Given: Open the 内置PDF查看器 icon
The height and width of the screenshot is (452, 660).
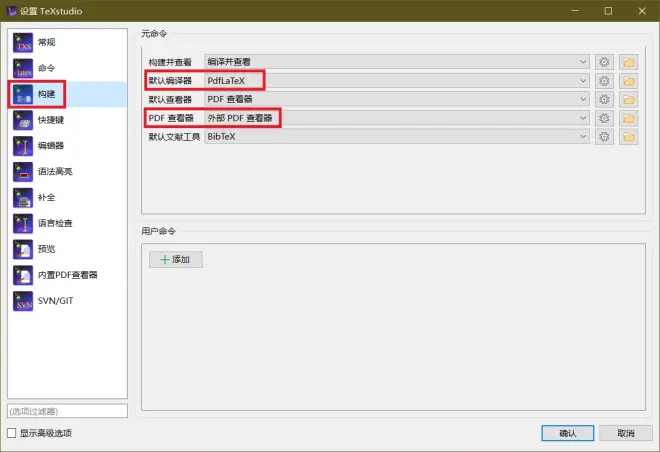Looking at the screenshot, I should pos(23,275).
